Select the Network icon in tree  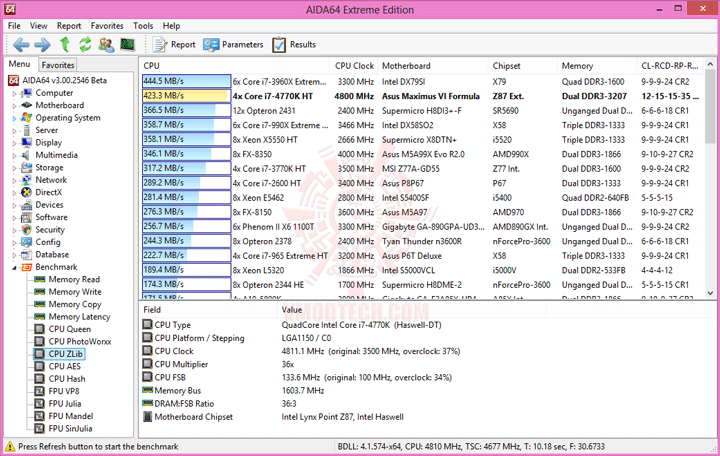point(27,180)
